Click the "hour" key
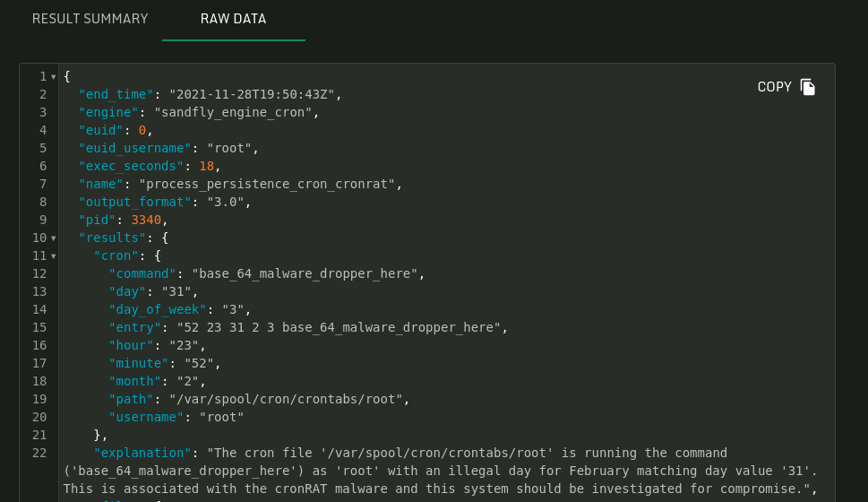Screen dimensions: 868x502 [131, 345]
